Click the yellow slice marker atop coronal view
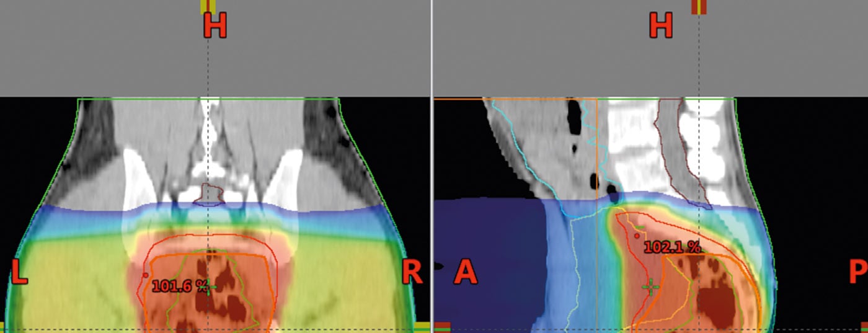The image size is (868, 333). tap(208, 6)
